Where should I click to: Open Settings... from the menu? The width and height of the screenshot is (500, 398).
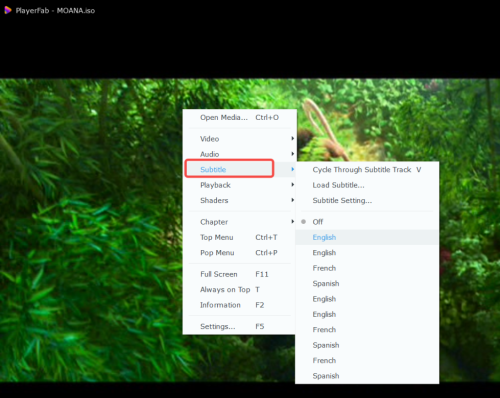coord(239,326)
